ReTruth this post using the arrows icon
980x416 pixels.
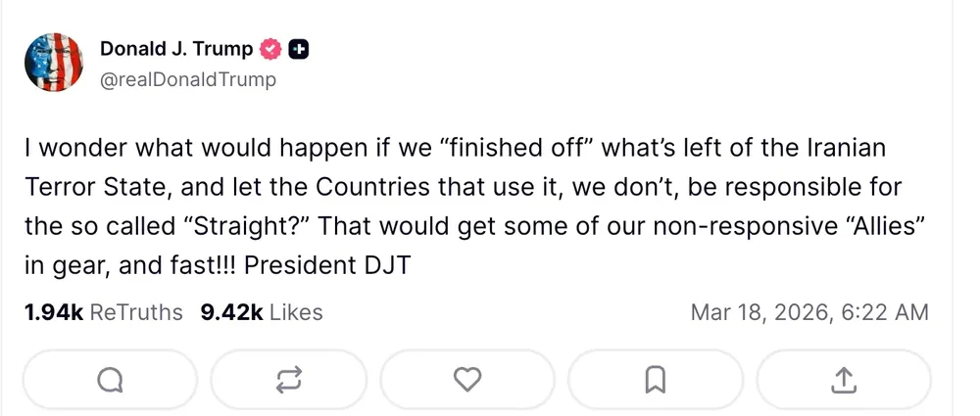[x=288, y=379]
